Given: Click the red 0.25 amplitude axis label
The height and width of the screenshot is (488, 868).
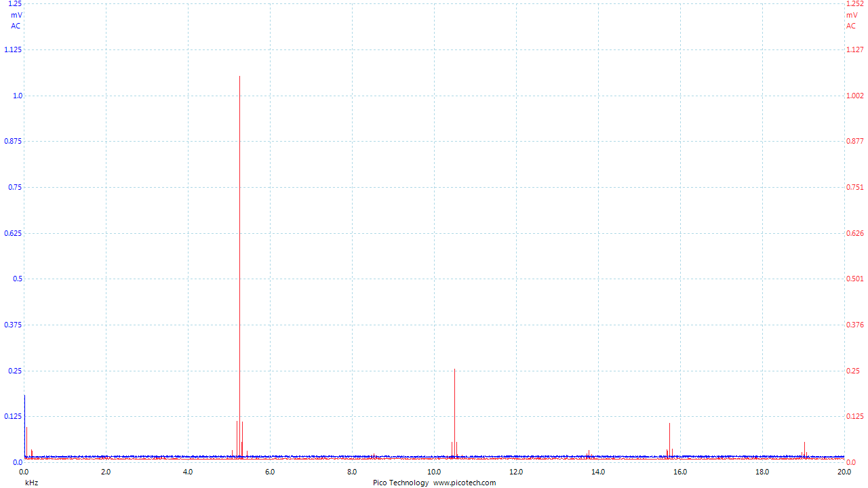Looking at the screenshot, I should tap(852, 371).
